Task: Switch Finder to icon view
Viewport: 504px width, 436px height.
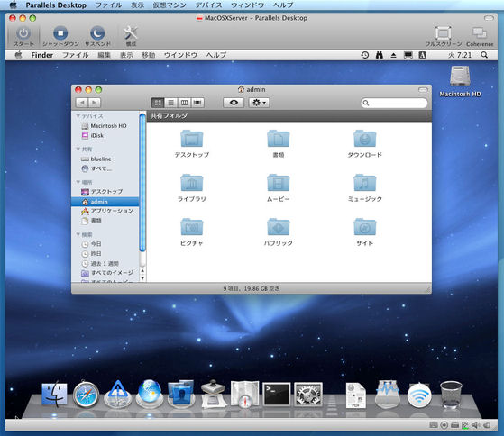Action: (158, 103)
